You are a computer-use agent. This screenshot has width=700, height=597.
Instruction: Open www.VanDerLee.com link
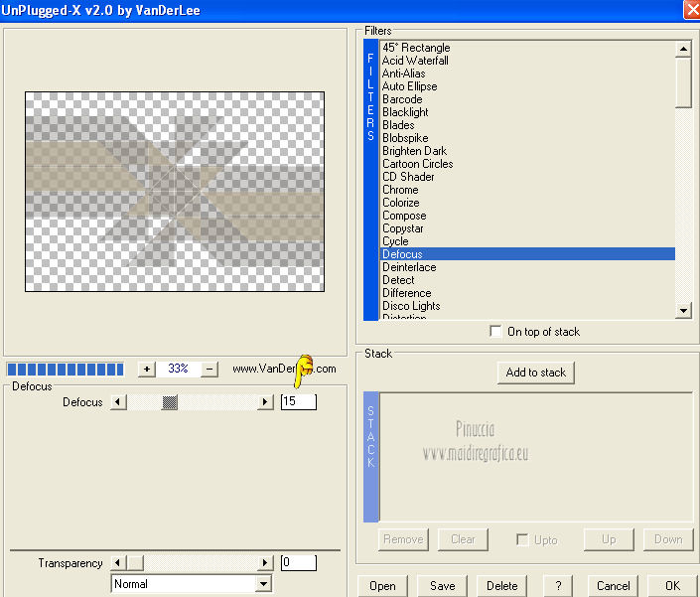284,369
